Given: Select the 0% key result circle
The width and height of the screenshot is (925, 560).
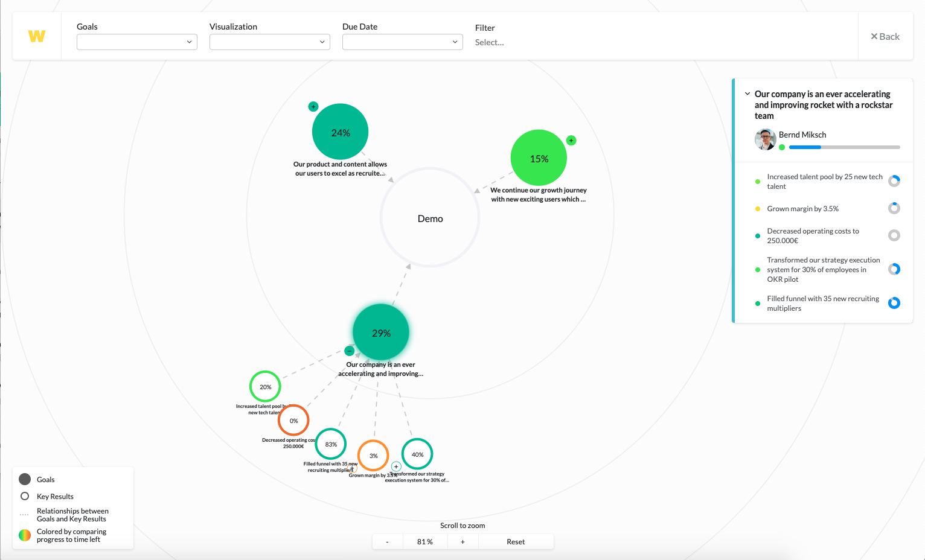Looking at the screenshot, I should tap(293, 421).
